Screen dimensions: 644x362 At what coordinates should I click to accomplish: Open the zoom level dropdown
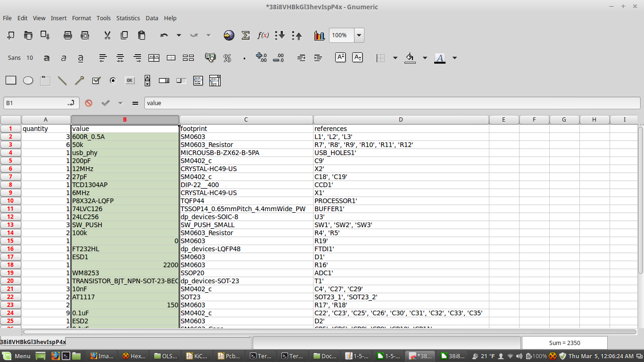click(359, 35)
